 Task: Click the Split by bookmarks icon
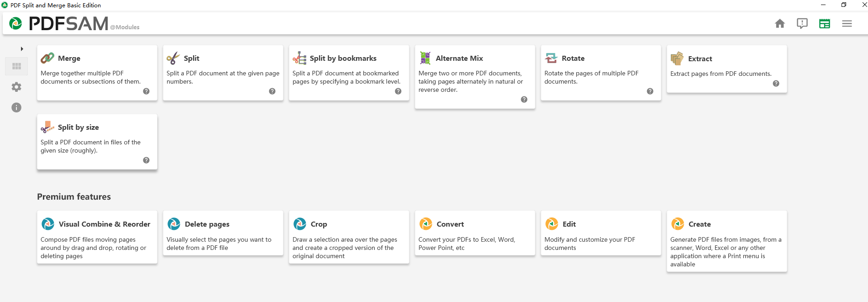pyautogui.click(x=299, y=58)
